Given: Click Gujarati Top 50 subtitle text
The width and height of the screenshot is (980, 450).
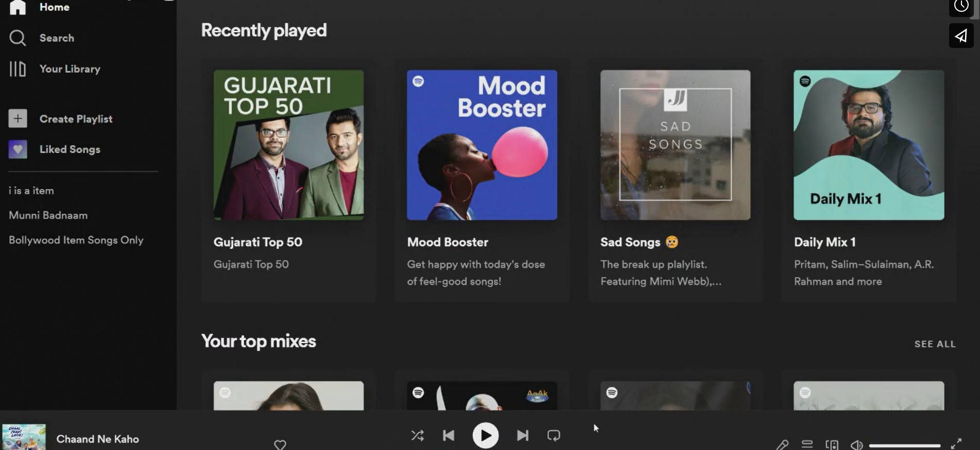Looking at the screenshot, I should click(x=251, y=264).
